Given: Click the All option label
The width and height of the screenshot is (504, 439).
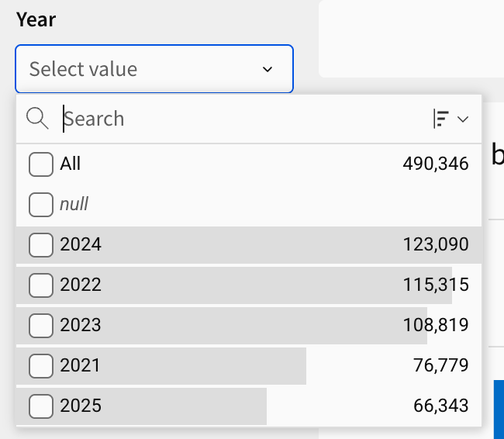Looking at the screenshot, I should (70, 164).
